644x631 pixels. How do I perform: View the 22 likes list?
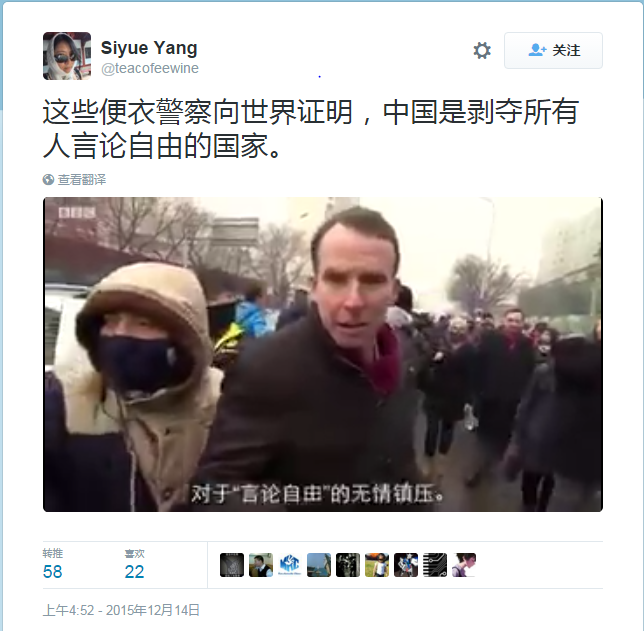tap(135, 564)
